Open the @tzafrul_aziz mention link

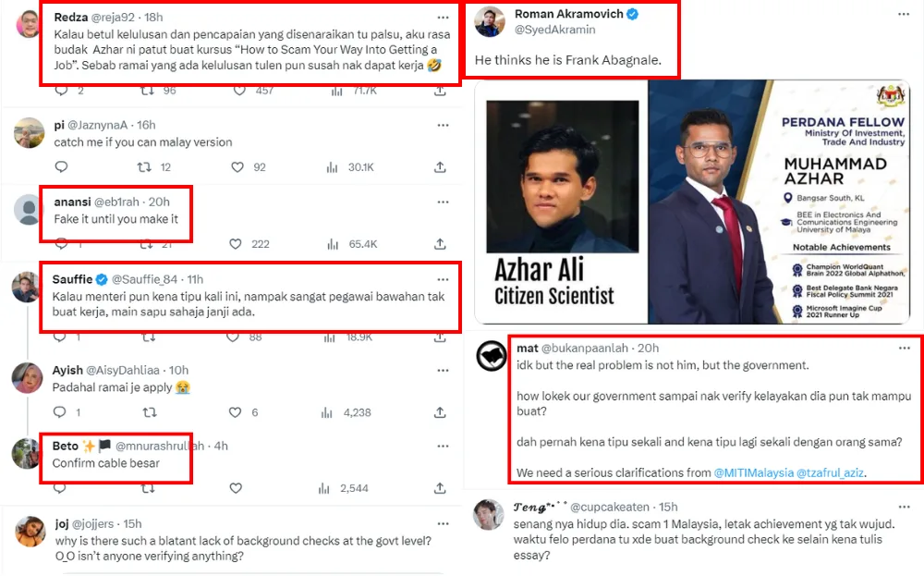(x=827, y=472)
